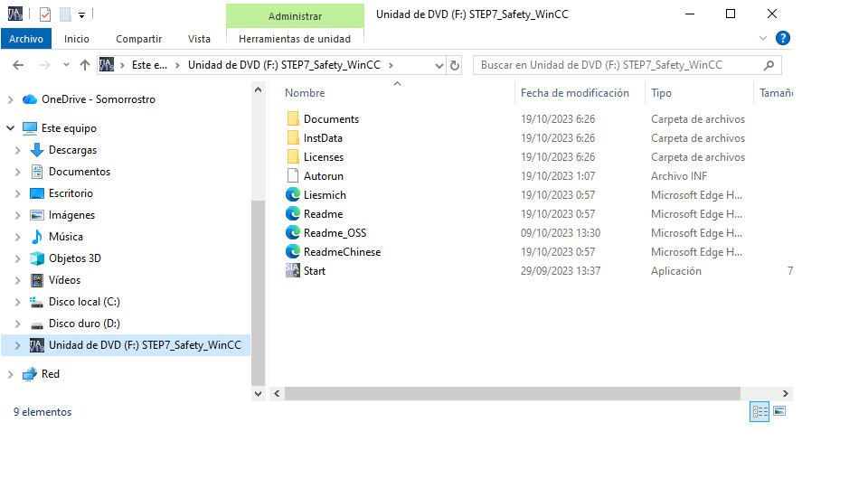The image size is (868, 488).
Task: Click the horizontal scrollbar in file list
Action: pos(511,394)
